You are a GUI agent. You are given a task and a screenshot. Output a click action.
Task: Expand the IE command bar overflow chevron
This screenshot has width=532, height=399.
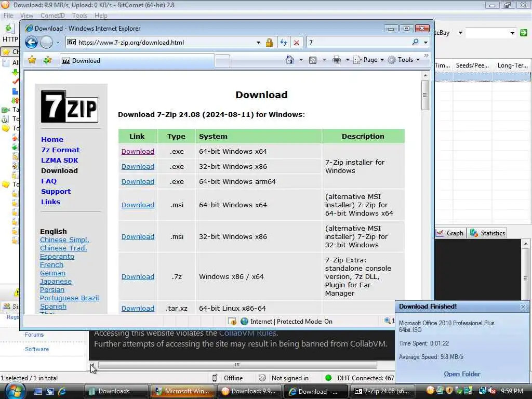tap(426, 55)
